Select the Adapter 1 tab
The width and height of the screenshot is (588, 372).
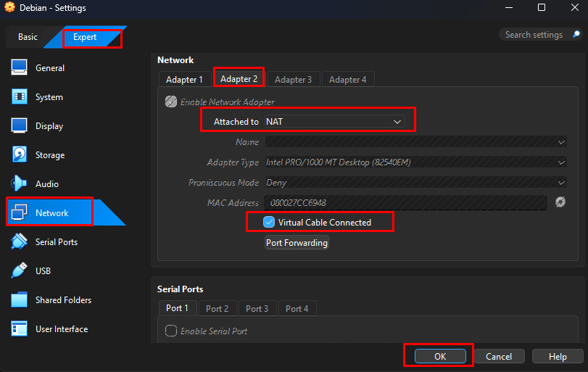click(184, 80)
